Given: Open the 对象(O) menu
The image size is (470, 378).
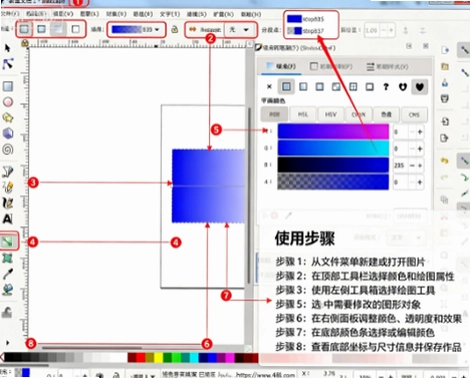Looking at the screenshot, I should (x=116, y=14).
